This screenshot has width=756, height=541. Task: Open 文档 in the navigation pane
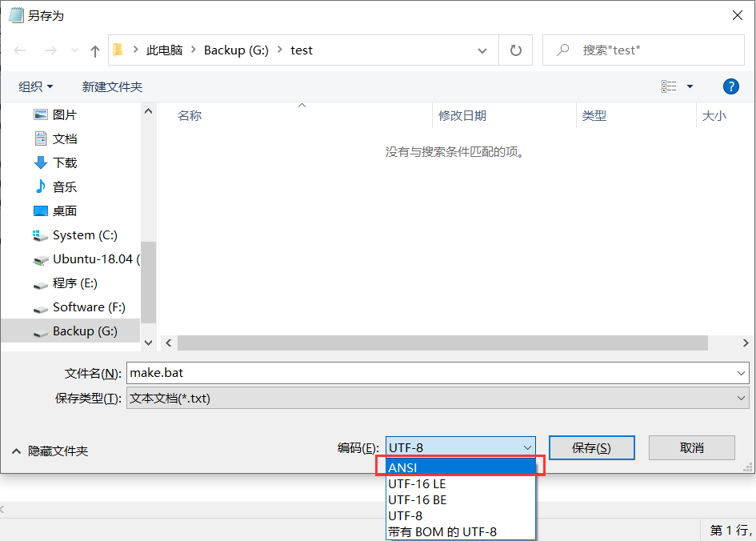tap(55, 139)
